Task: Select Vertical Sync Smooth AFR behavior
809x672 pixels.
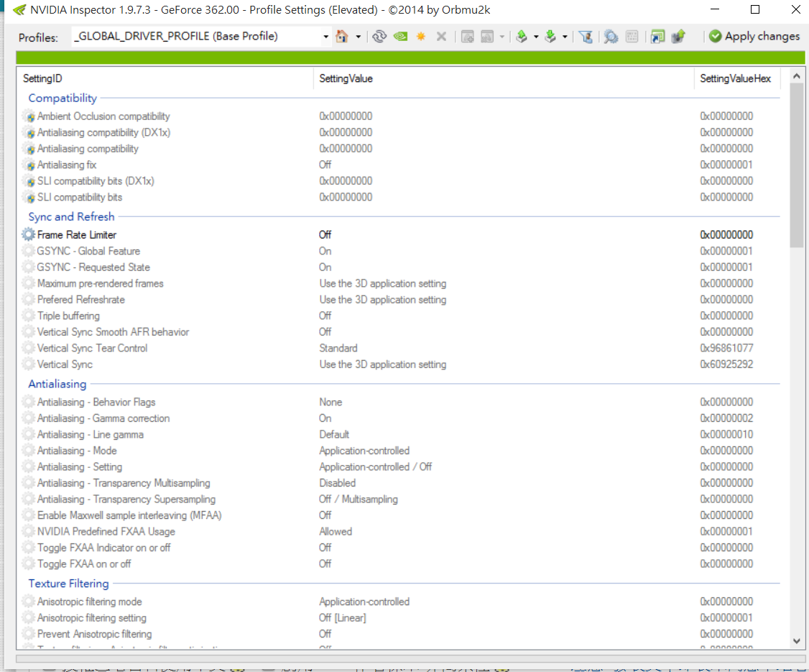Action: [x=113, y=332]
